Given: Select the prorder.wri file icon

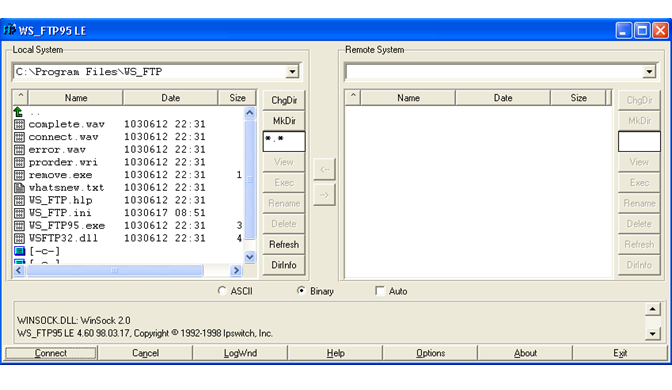Looking at the screenshot, I should tap(19, 162).
